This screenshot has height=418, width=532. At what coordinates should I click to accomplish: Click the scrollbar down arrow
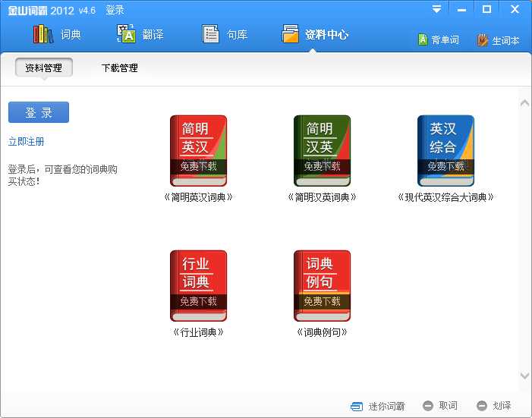click(524, 376)
